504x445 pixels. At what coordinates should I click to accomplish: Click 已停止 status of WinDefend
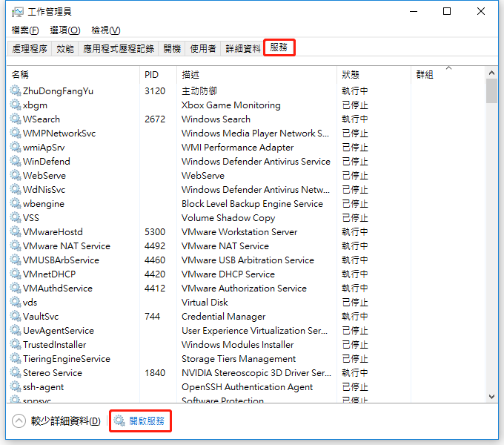(x=355, y=162)
